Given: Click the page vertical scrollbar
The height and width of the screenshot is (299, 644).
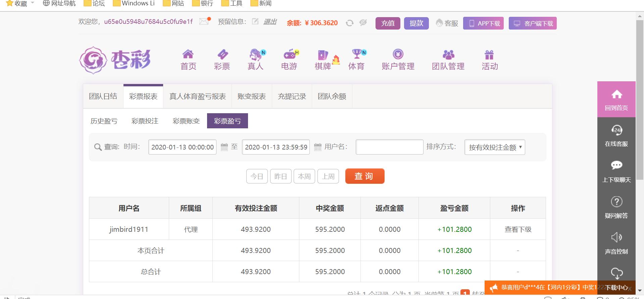Looking at the screenshot, I should pyautogui.click(x=640, y=101).
